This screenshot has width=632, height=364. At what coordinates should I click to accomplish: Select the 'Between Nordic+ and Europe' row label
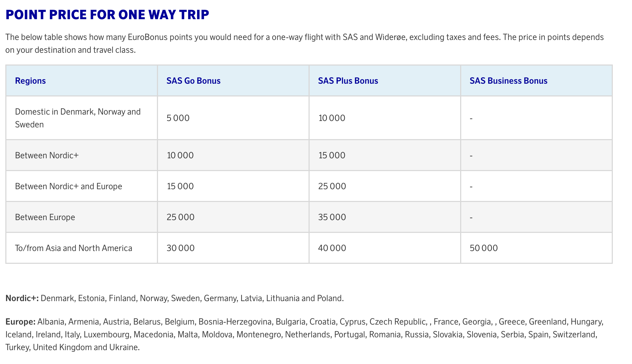point(68,186)
